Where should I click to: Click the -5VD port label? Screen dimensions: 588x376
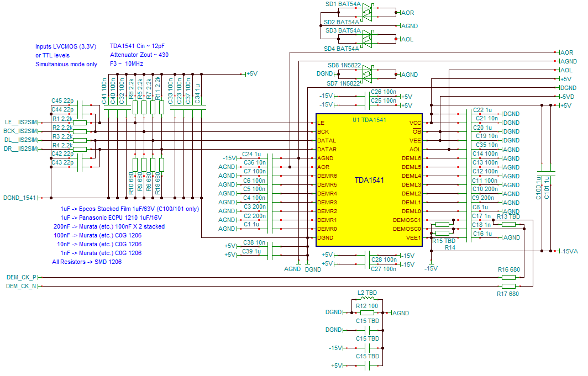tap(567, 97)
